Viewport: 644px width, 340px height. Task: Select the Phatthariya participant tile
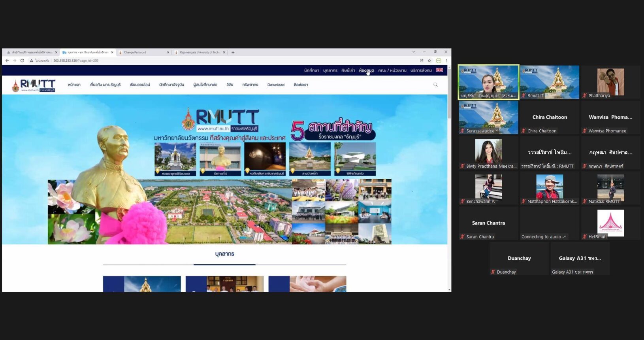[x=610, y=82]
